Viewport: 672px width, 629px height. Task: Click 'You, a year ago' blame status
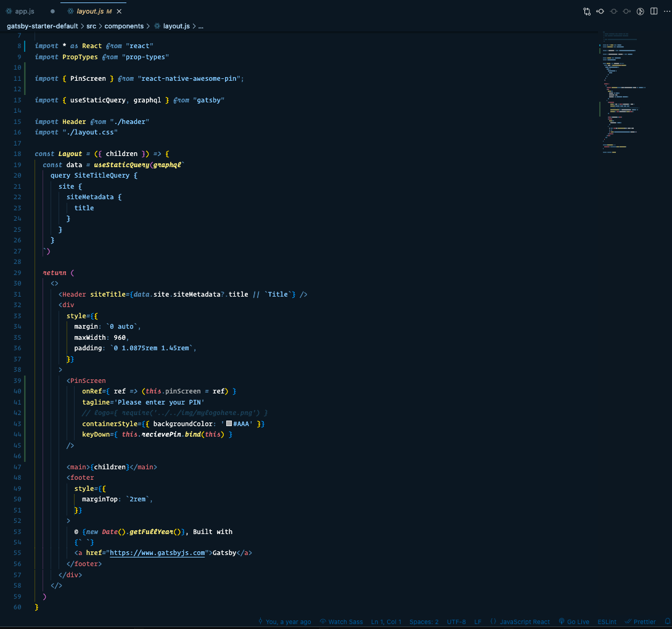[x=285, y=622]
